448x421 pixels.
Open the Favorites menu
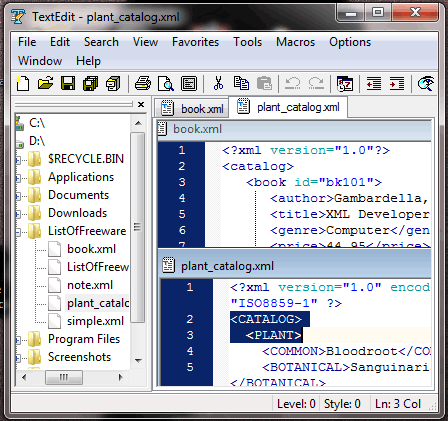(x=195, y=42)
